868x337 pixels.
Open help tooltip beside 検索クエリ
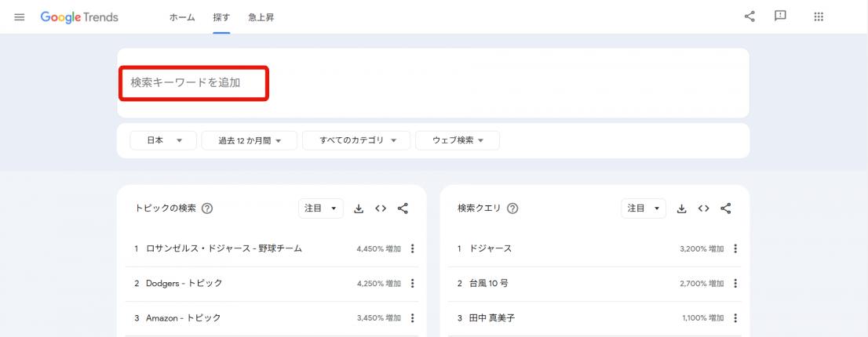pyautogui.click(x=512, y=208)
